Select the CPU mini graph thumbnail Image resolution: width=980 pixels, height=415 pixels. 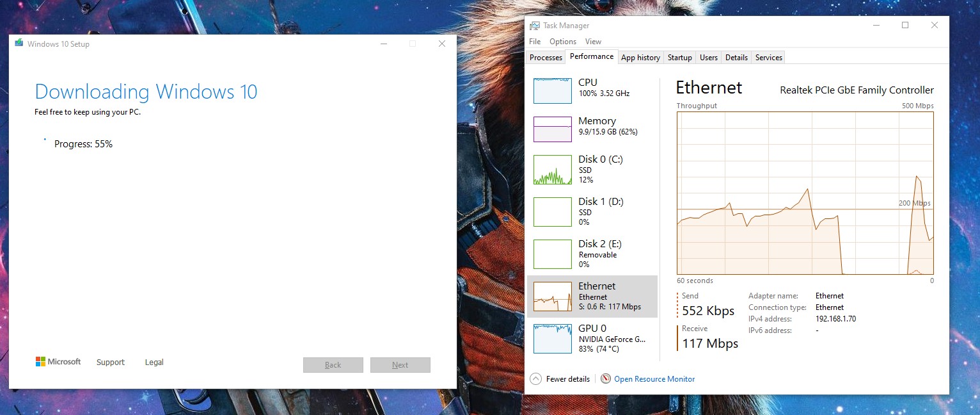(553, 90)
